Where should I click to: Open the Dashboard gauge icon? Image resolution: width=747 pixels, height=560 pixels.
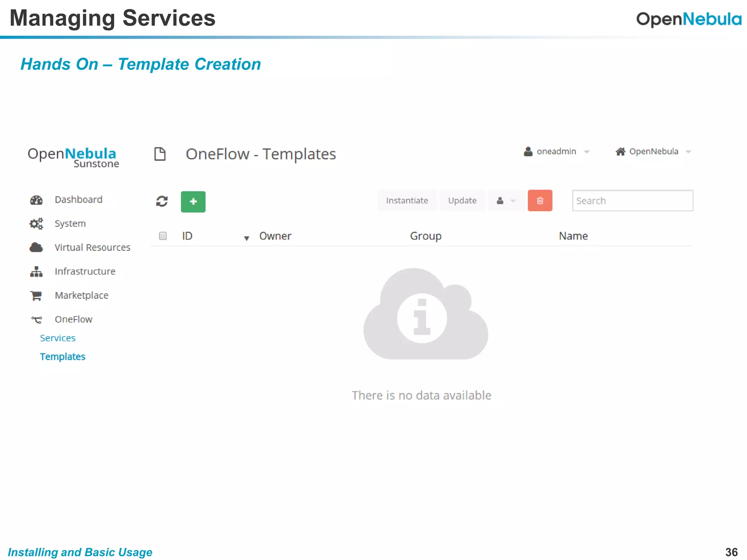[x=36, y=200]
